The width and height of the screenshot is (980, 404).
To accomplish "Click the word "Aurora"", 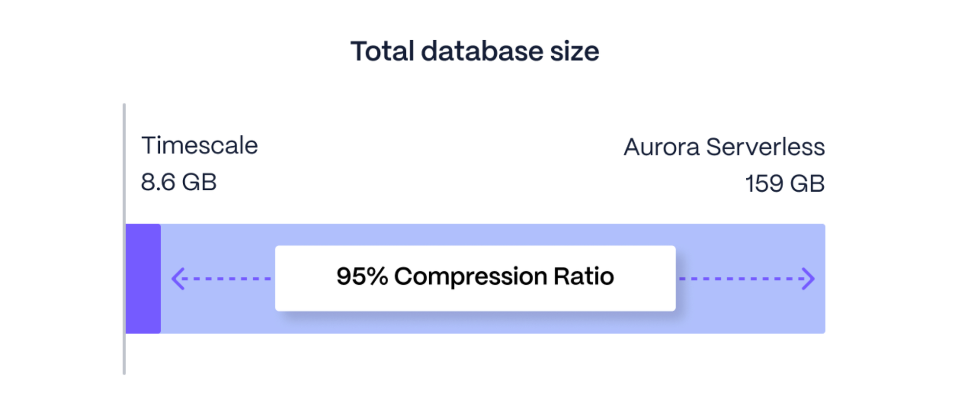I will (661, 147).
